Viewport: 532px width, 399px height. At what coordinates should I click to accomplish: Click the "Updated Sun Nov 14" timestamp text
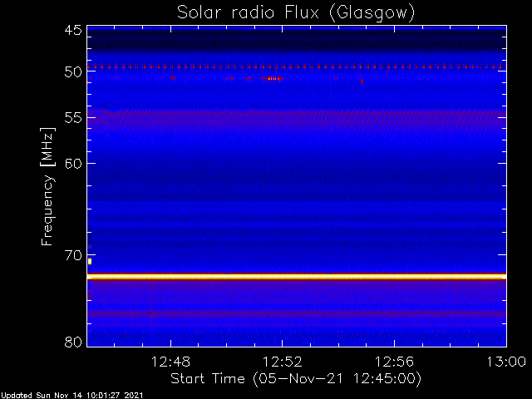[x=72, y=396]
